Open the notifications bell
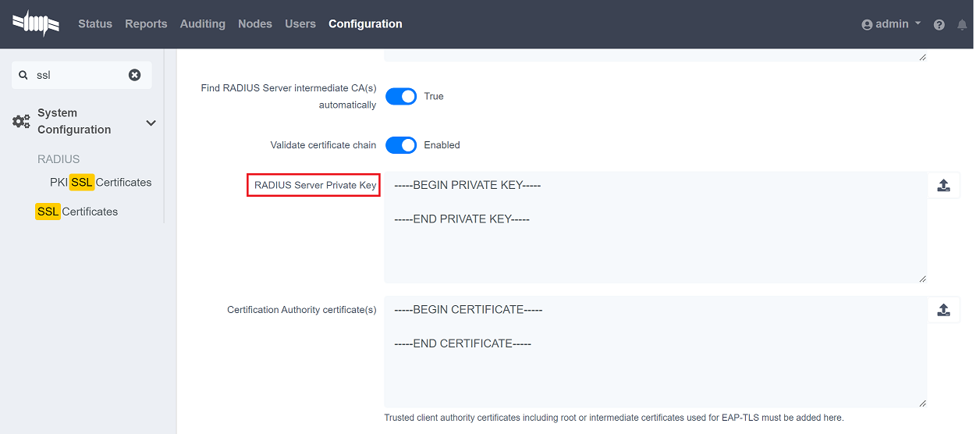 [962, 25]
